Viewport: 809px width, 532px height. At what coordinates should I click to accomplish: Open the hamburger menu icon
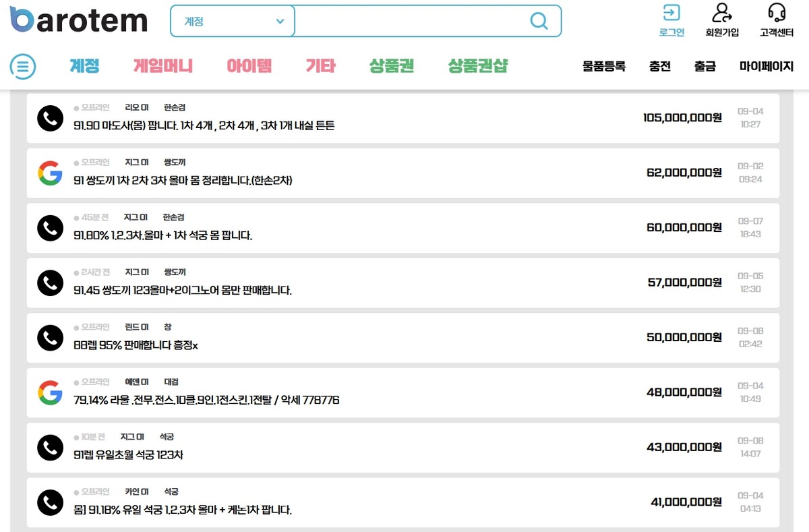tap(23, 67)
